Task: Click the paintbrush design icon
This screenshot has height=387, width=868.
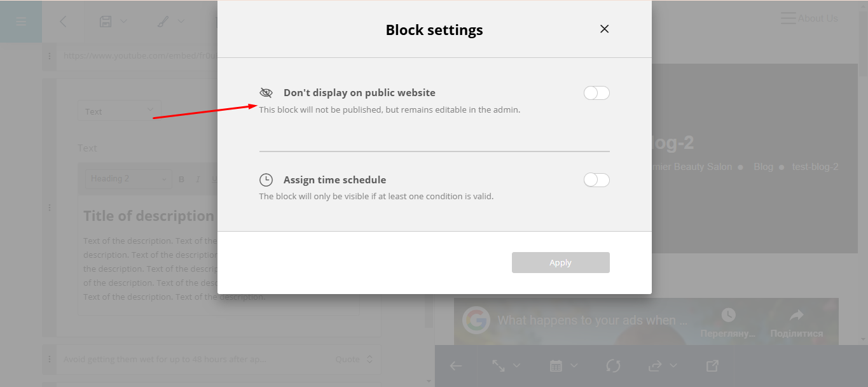Action: (163, 22)
